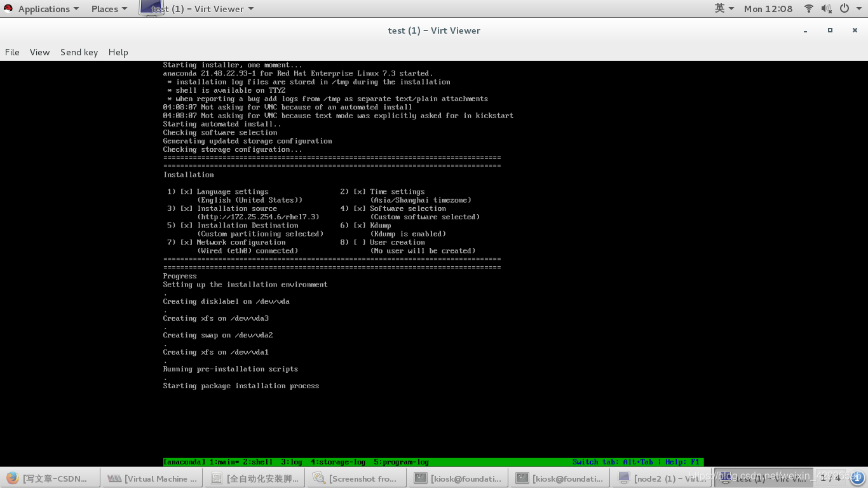Image resolution: width=868 pixels, height=488 pixels.
Task: Click 'Running pre-installation scripts' line
Action: pyautogui.click(x=231, y=369)
